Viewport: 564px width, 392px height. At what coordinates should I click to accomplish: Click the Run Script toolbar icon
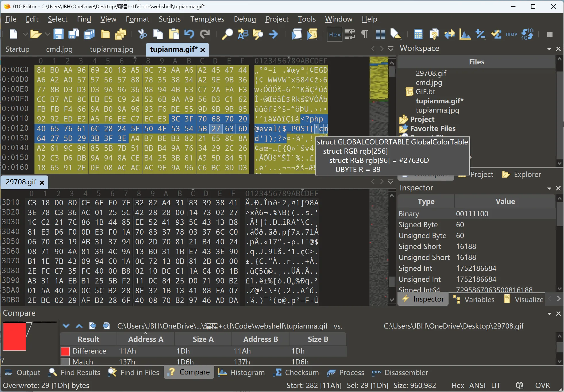(297, 34)
